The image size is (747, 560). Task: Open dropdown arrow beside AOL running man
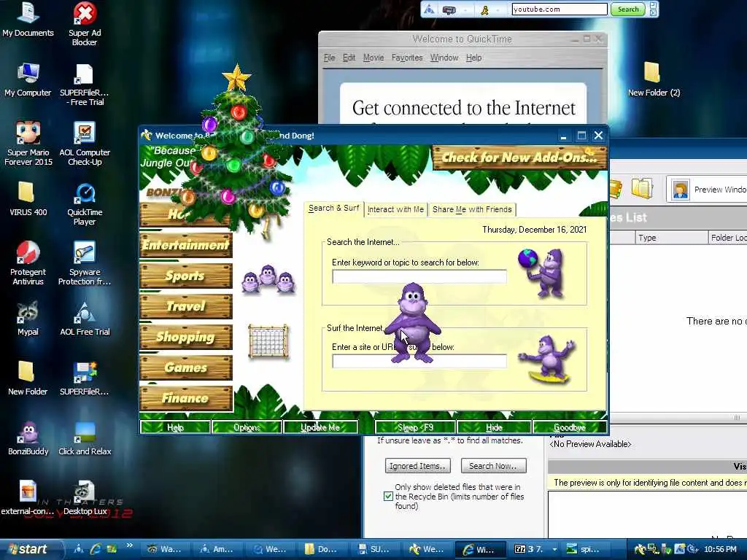click(497, 9)
